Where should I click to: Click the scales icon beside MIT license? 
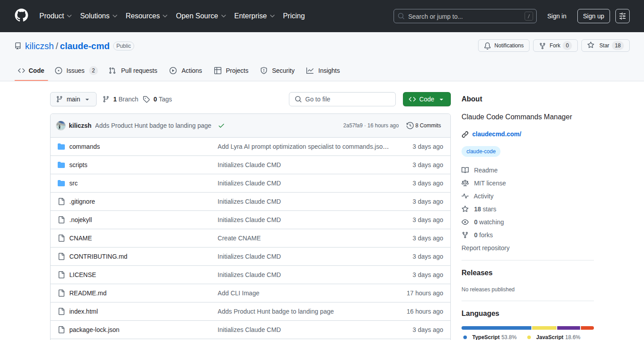(465, 183)
